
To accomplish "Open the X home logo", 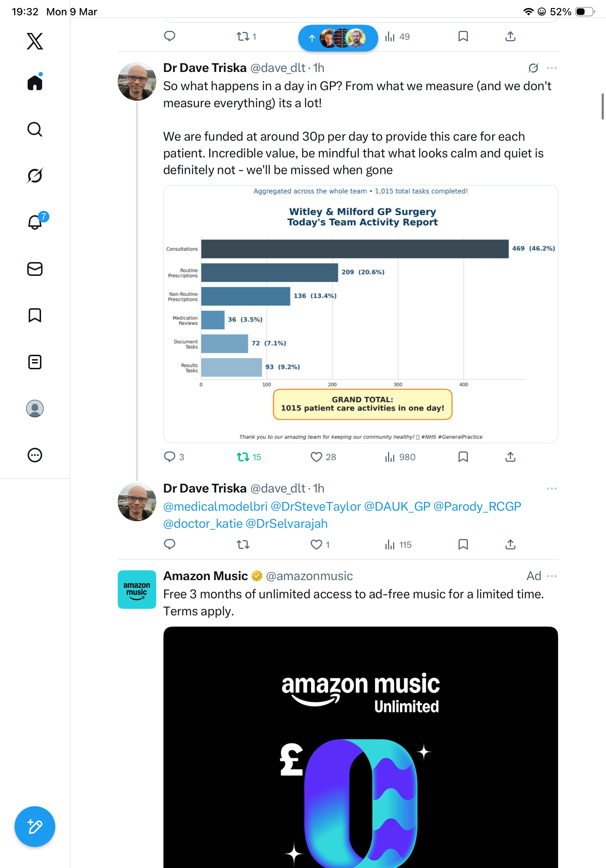I will [35, 41].
